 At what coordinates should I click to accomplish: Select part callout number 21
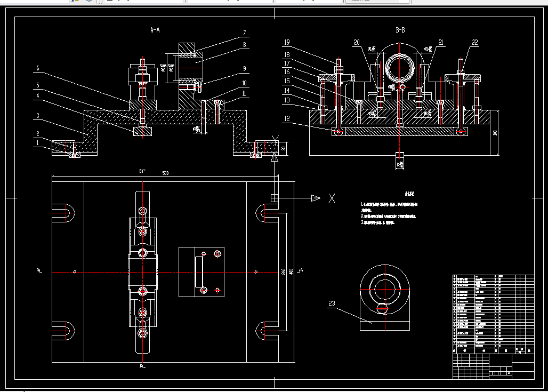[441, 42]
